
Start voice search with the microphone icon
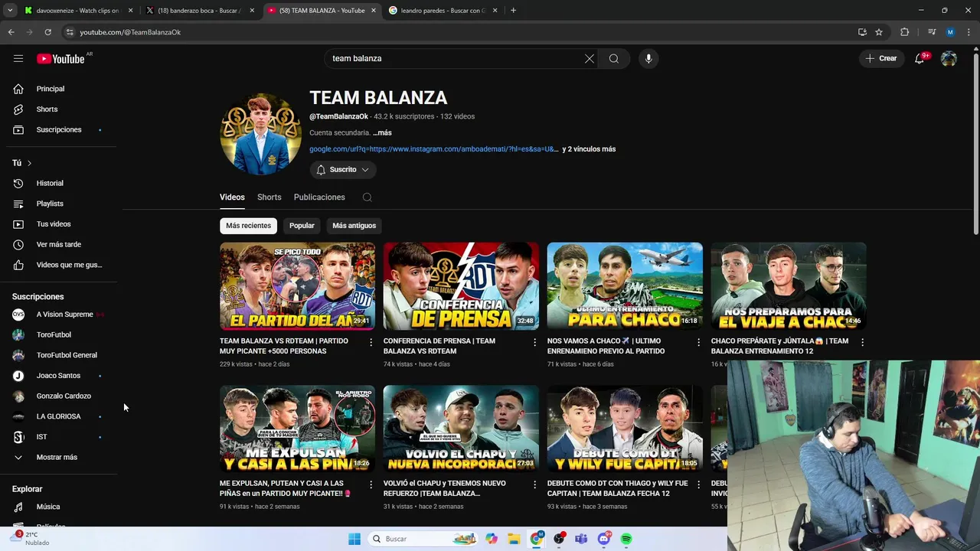coord(648,58)
